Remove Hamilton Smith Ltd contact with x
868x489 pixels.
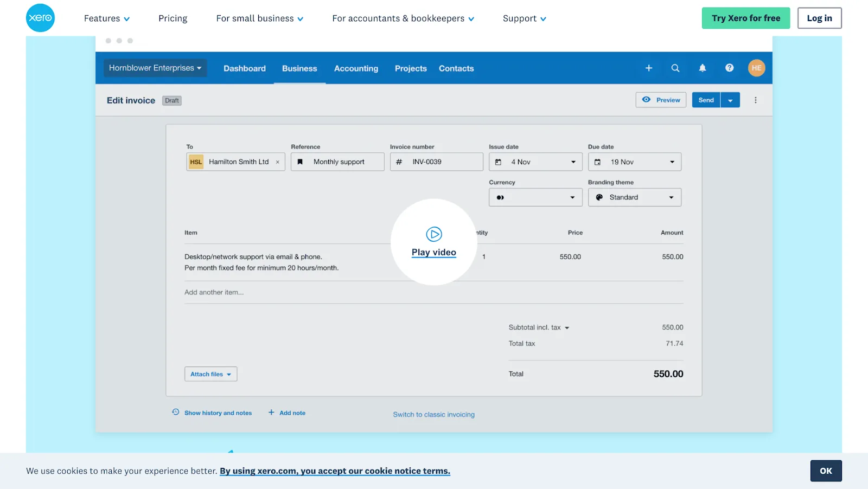[278, 162]
